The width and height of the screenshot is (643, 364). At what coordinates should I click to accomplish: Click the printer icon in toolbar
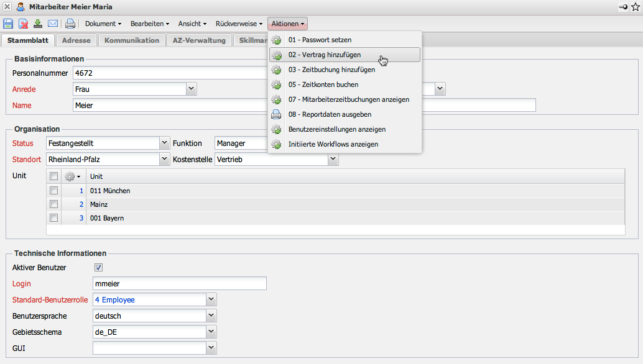click(x=70, y=24)
